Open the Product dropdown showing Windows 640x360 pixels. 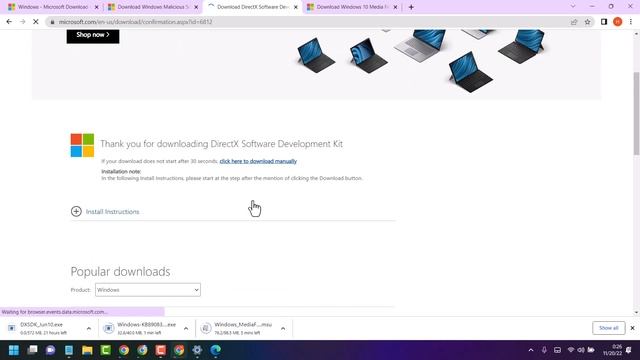point(148,290)
